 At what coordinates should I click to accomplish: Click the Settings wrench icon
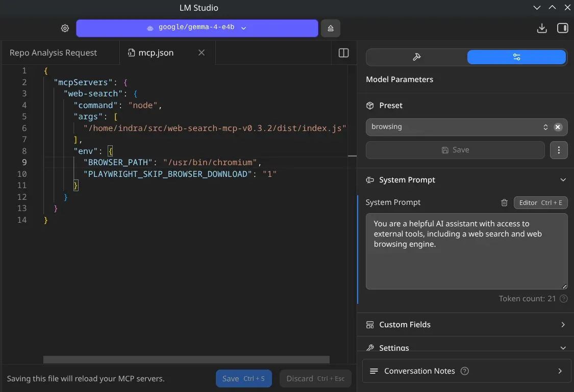click(x=370, y=348)
